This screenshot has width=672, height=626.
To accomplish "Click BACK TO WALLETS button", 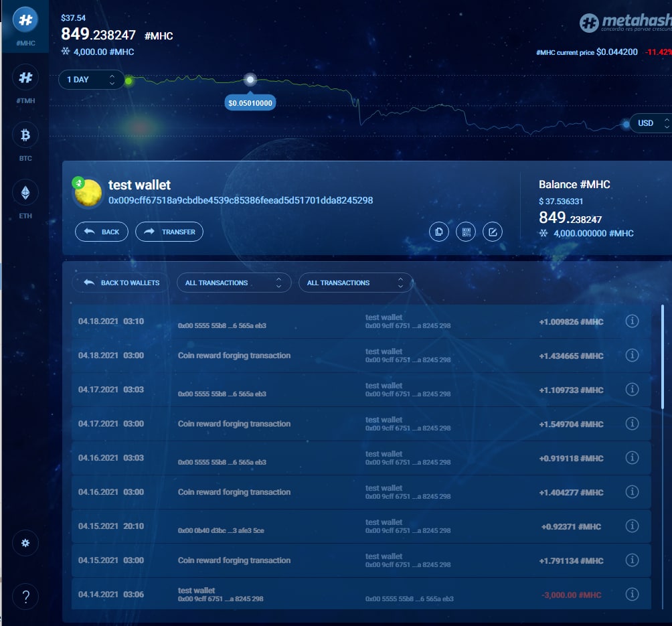I will click(121, 283).
